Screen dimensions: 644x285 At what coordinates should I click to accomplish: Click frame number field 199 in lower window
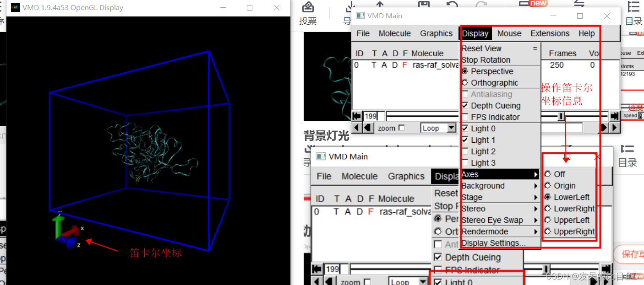[x=336, y=269]
